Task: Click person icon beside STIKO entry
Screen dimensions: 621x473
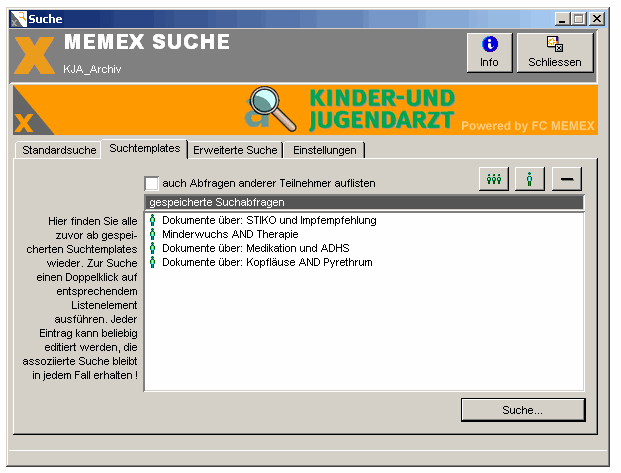Action: [x=153, y=220]
